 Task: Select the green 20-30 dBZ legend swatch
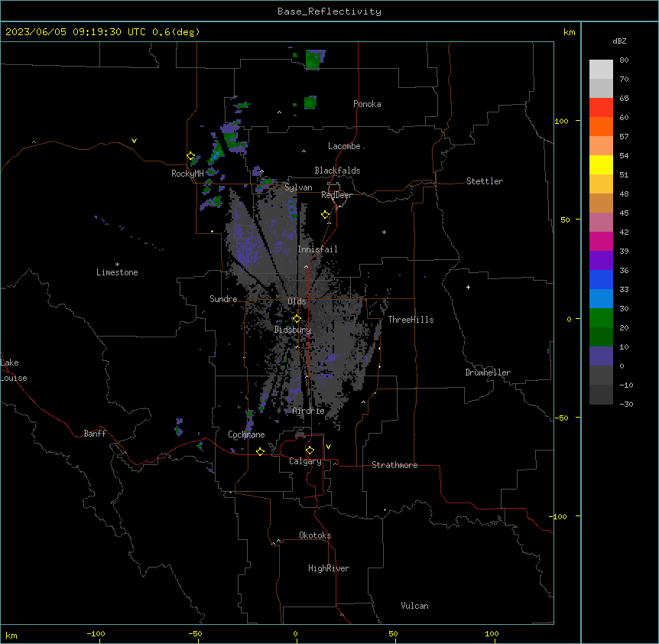pyautogui.click(x=601, y=318)
